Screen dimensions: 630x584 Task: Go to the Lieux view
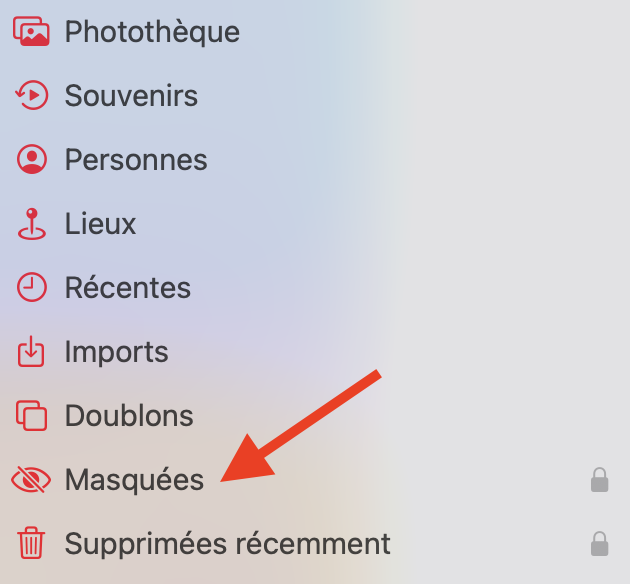click(100, 224)
